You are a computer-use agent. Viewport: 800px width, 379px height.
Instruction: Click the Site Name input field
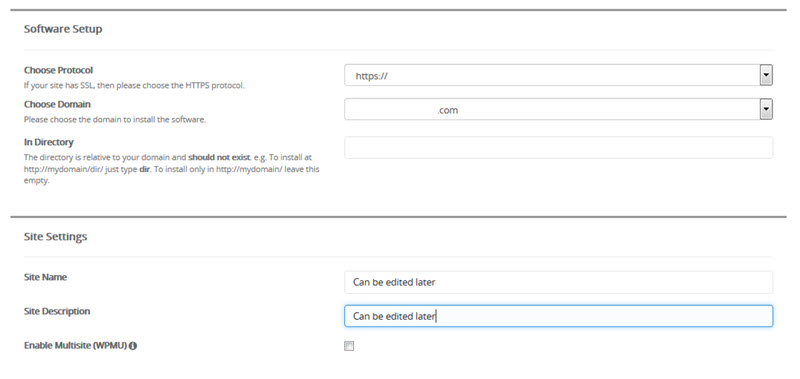click(559, 282)
